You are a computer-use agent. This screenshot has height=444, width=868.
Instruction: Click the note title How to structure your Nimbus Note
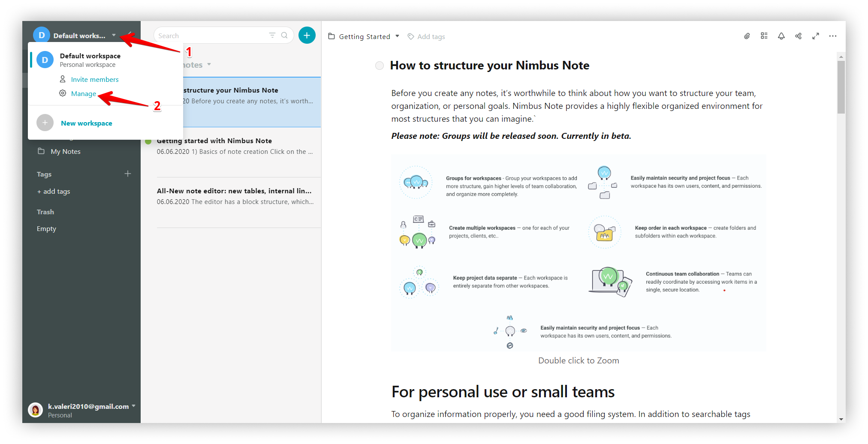[490, 66]
